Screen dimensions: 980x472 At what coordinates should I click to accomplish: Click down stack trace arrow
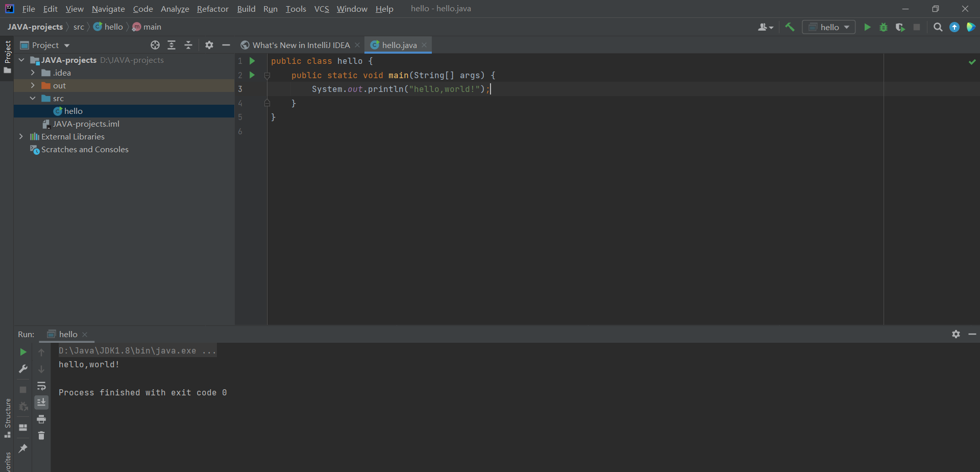pos(41,369)
